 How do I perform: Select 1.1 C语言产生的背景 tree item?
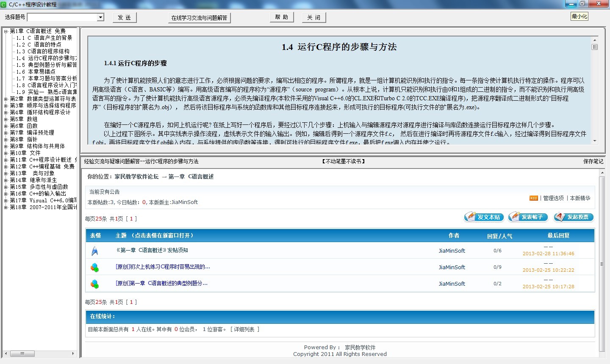44,38
